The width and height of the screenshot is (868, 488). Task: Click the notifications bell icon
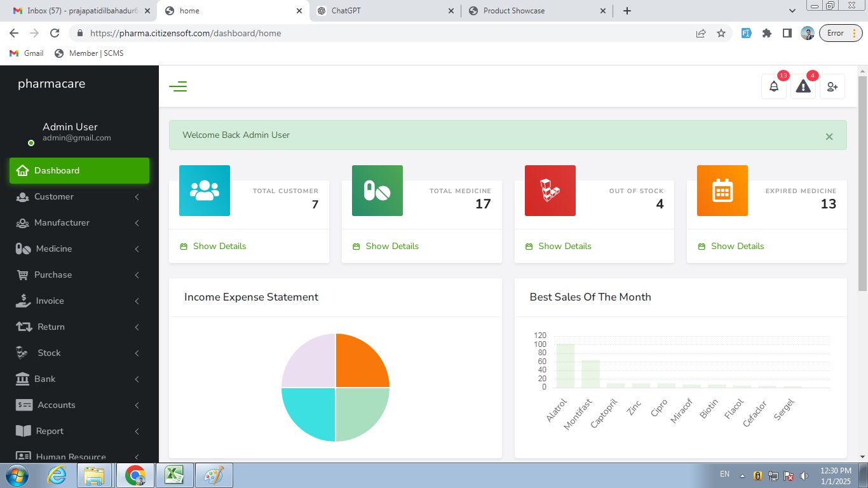pos(774,87)
